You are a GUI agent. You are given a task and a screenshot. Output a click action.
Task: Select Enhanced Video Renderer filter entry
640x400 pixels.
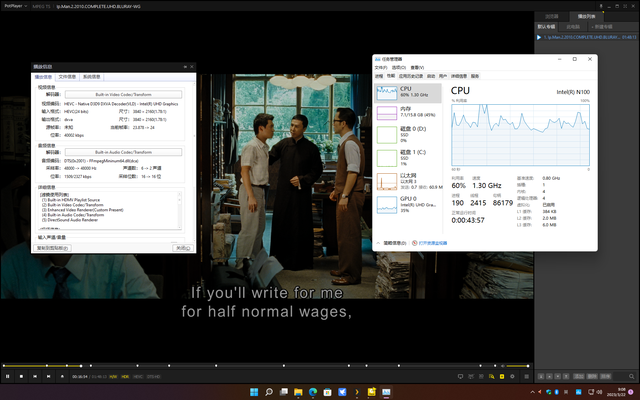click(82, 210)
